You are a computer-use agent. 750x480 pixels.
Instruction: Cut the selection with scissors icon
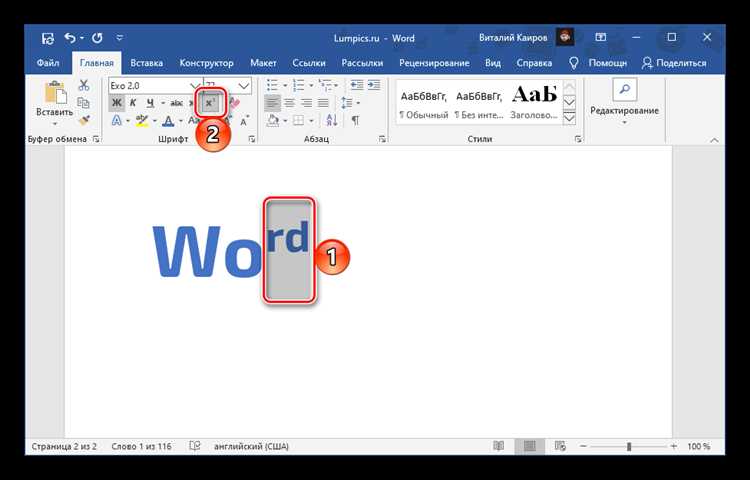[84, 85]
